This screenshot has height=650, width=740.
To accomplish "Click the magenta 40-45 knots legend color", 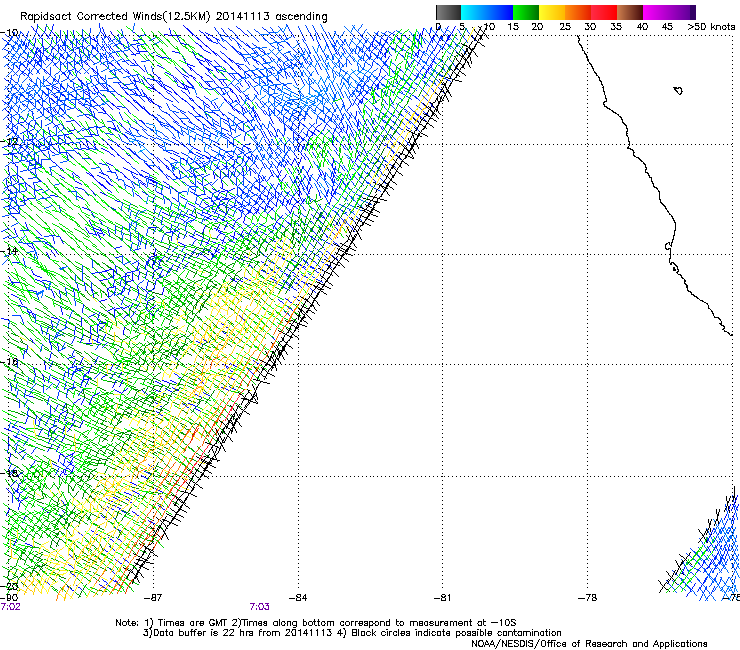I will 656,12.
